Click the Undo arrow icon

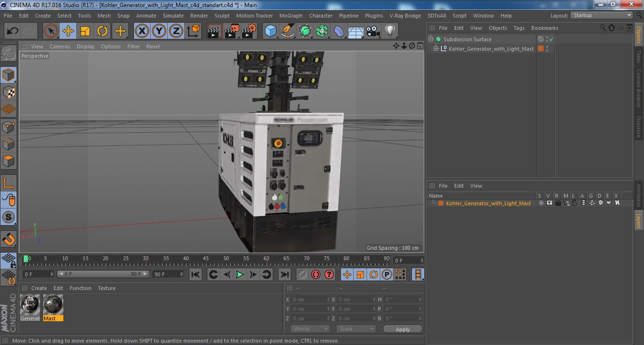point(12,31)
